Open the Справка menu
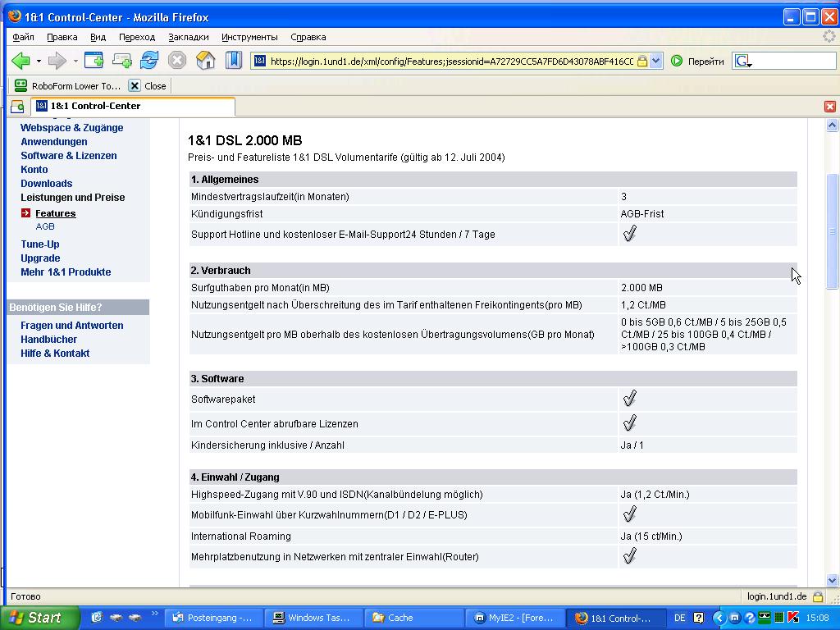This screenshot has width=840, height=630. [x=308, y=37]
